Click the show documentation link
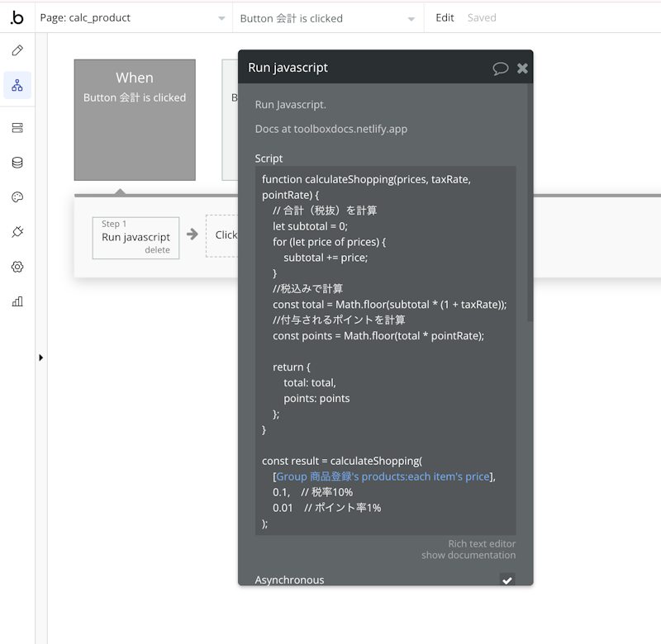Viewport: 661px width, 644px height. point(468,556)
